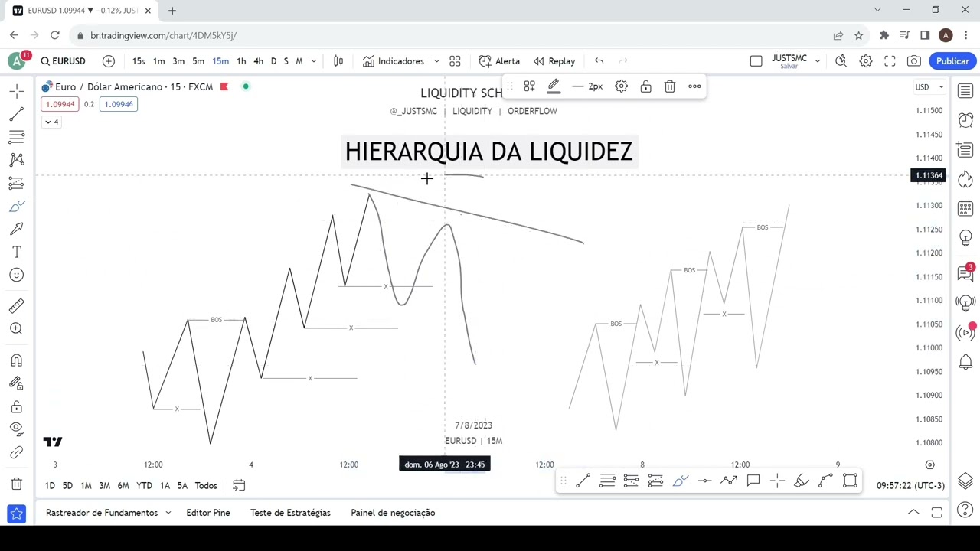
Task: Toggle hide all drawings eye icon
Action: click(17, 429)
